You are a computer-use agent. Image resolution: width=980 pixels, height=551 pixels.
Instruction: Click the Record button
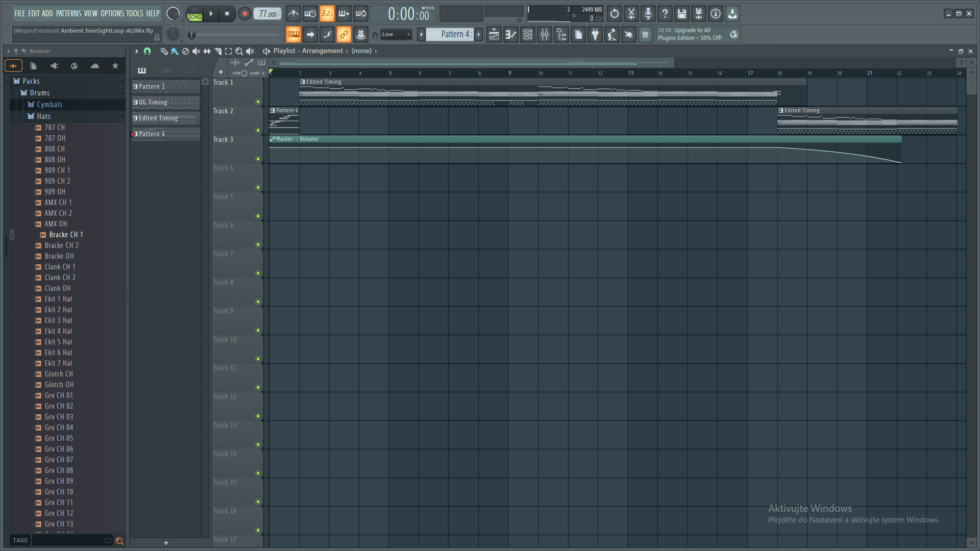[x=244, y=14]
